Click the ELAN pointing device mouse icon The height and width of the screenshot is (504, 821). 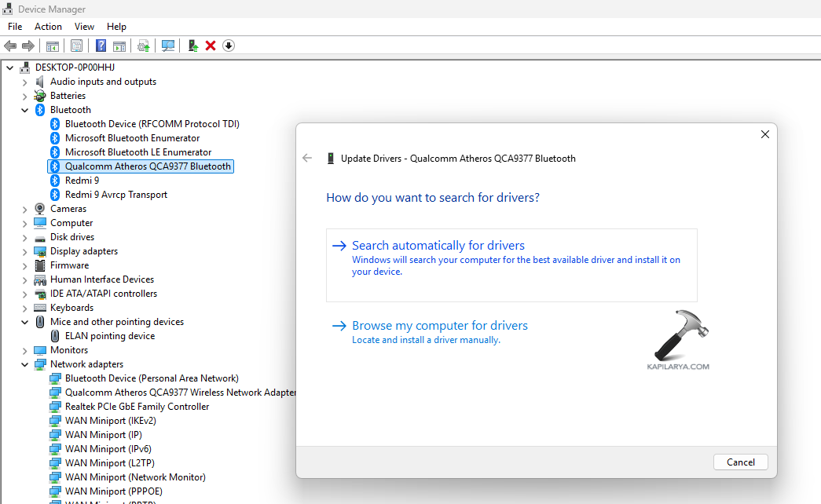pos(55,336)
